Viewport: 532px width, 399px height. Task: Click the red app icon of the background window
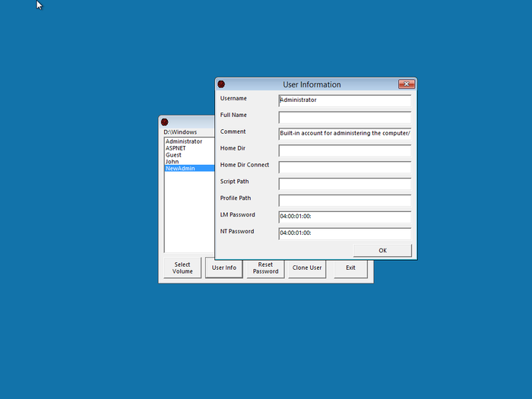click(x=165, y=122)
